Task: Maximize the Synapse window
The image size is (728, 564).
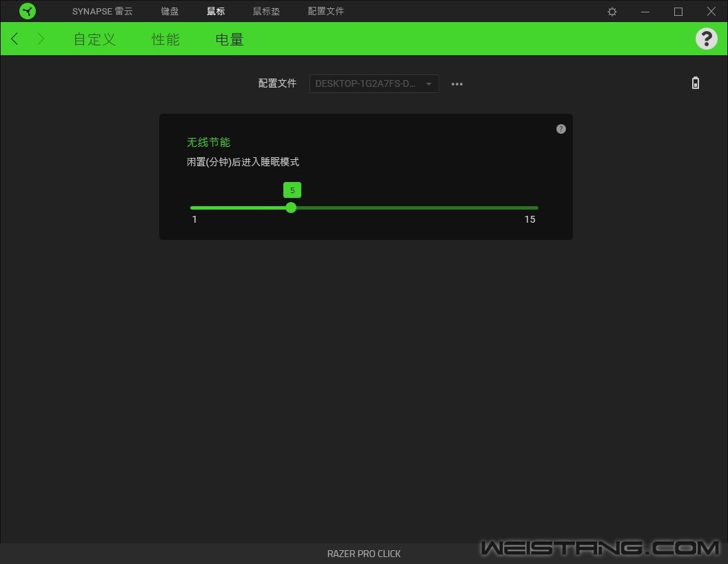Action: click(678, 12)
